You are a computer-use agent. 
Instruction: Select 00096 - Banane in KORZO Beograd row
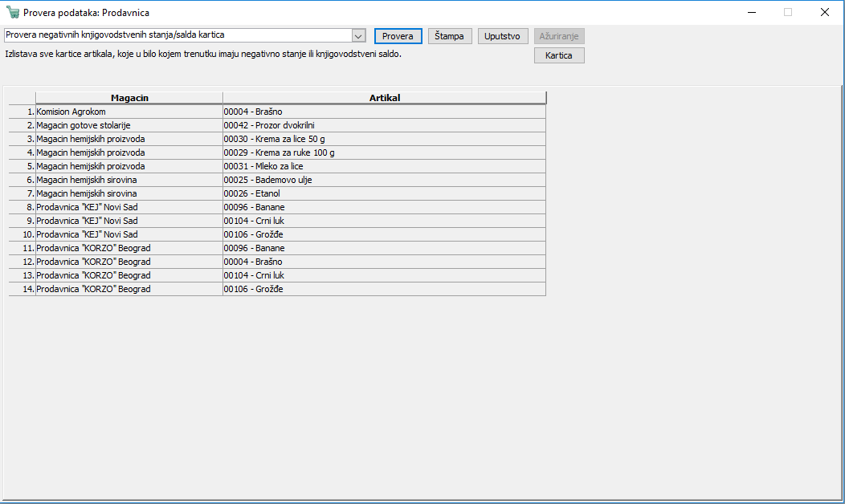click(384, 248)
